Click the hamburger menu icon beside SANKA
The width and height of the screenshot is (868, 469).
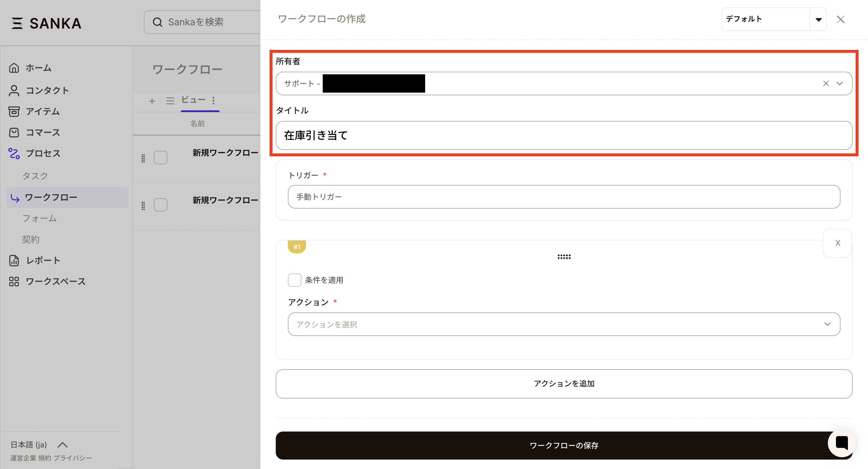[17, 23]
